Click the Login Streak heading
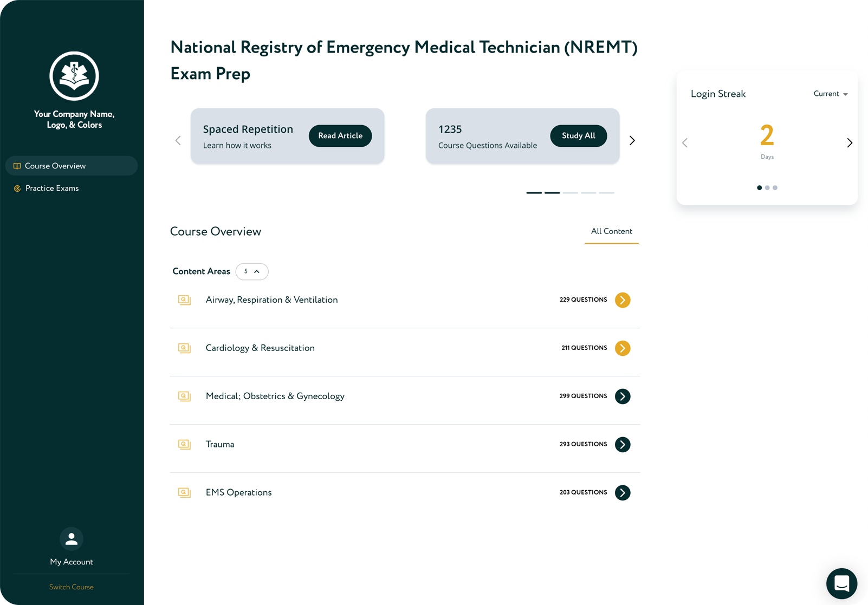Viewport: 868px width, 605px height. (718, 94)
